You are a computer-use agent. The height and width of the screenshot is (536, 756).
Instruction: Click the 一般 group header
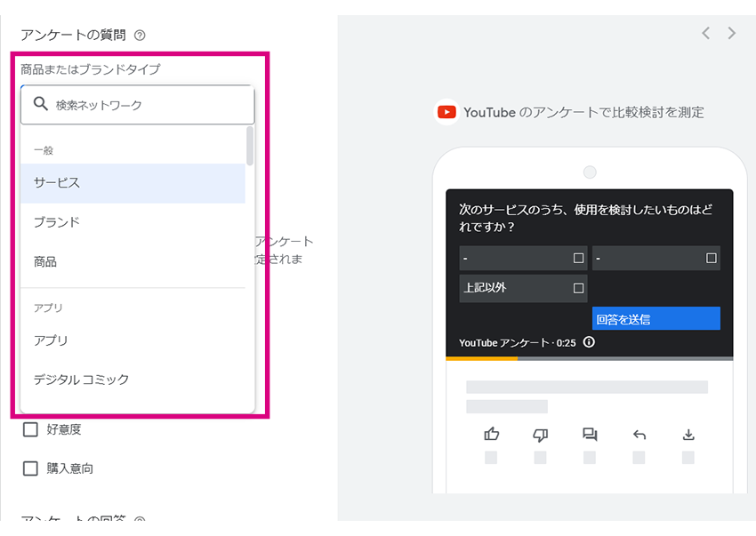44,150
